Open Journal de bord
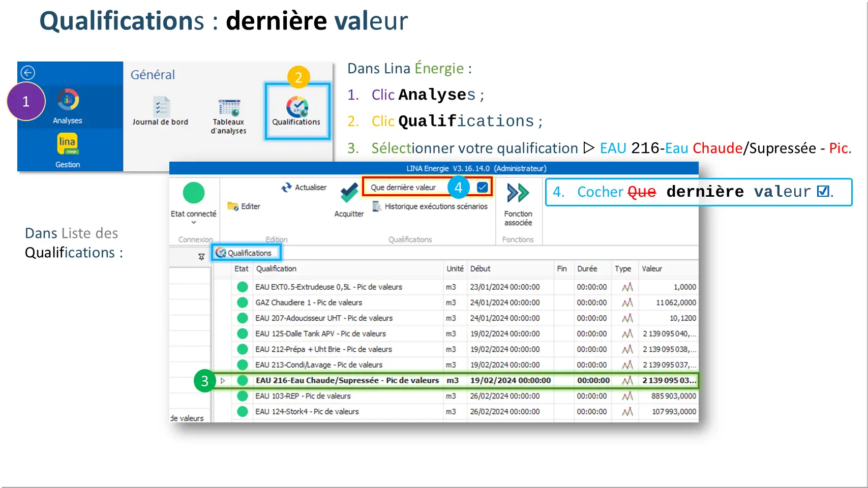Screen dimensions: 868x488 [x=160, y=111]
